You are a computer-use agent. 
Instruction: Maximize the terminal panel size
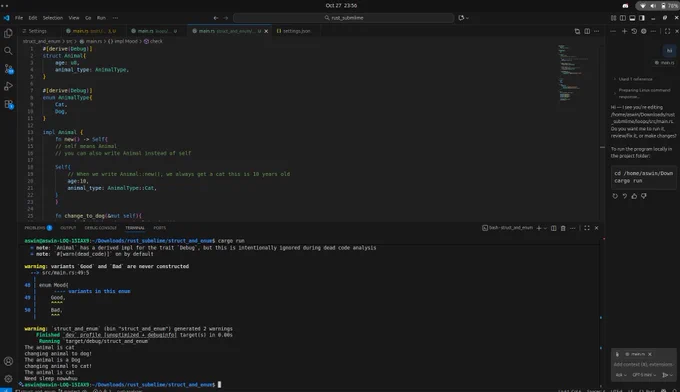587,228
